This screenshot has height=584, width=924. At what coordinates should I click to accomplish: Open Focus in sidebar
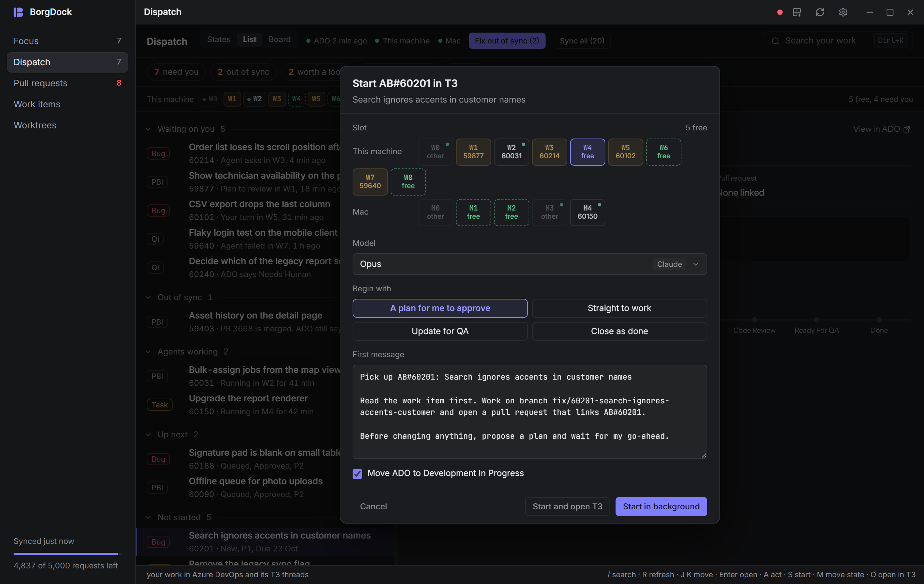click(x=67, y=41)
